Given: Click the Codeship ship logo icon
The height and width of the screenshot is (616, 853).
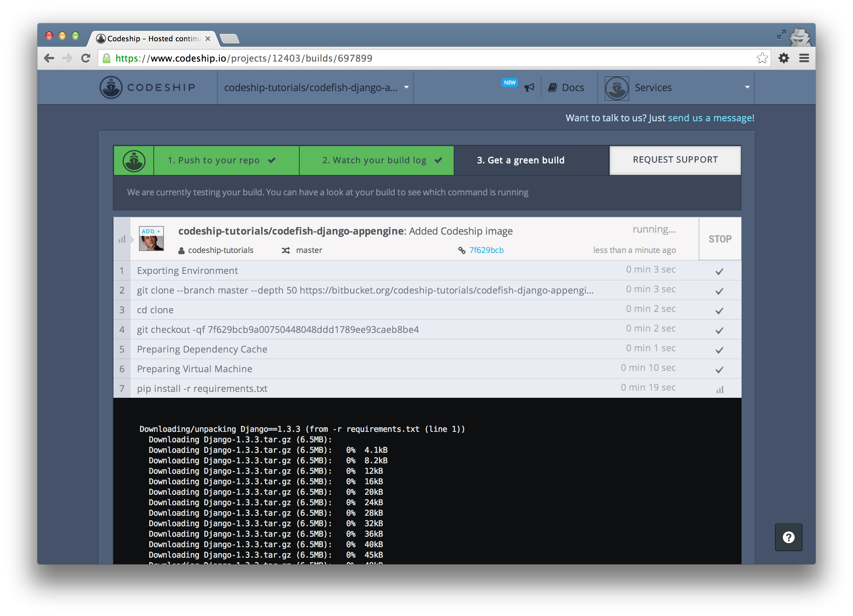Looking at the screenshot, I should point(111,87).
